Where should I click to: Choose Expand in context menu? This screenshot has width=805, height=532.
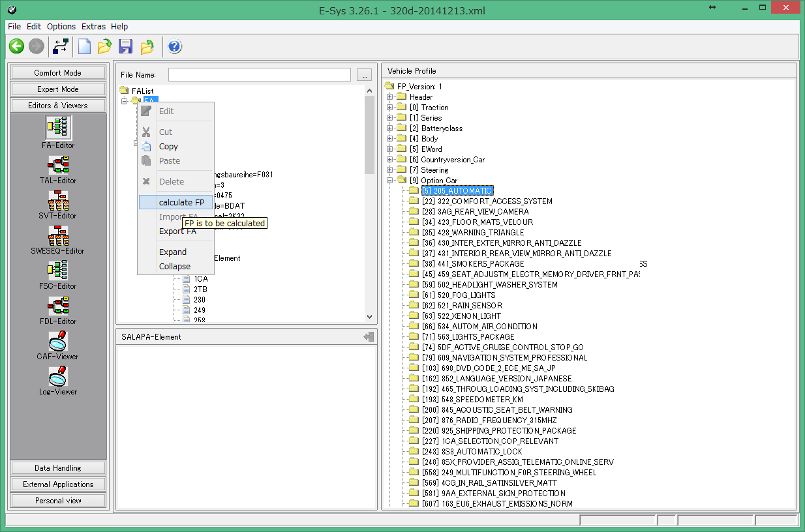(x=176, y=252)
